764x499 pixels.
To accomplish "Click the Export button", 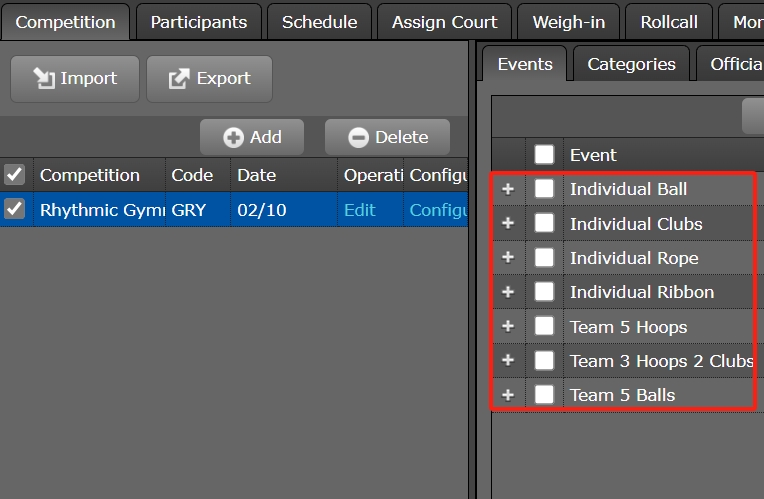I will 209,79.
